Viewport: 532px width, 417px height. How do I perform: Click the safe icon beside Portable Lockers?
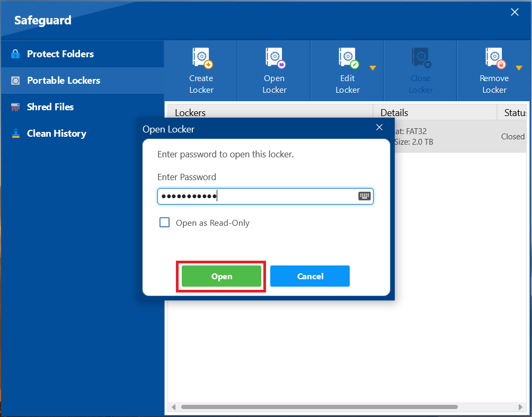(15, 81)
